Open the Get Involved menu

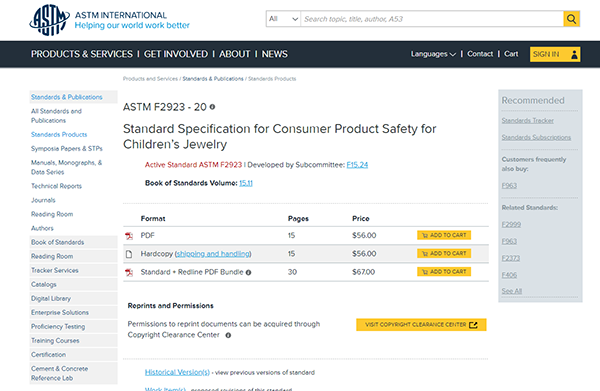pos(176,54)
